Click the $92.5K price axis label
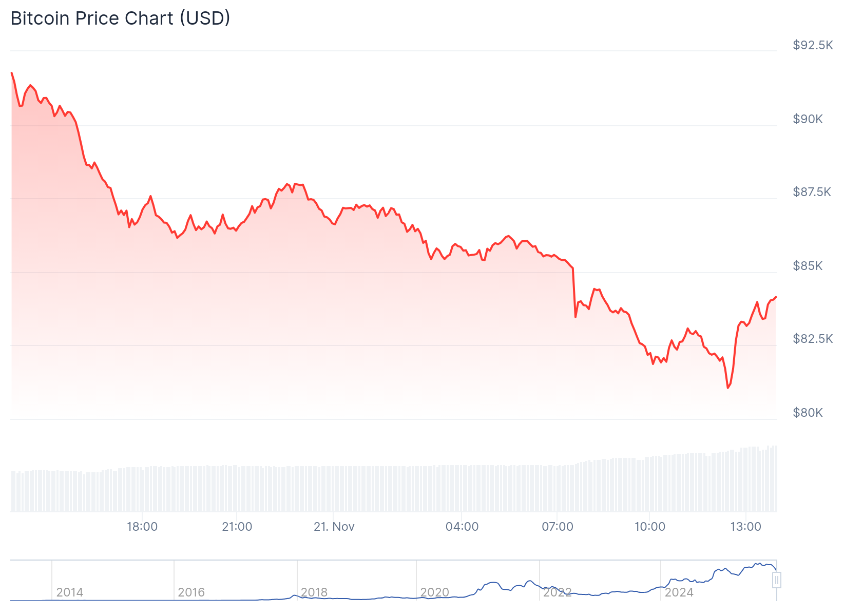Image resolution: width=844 pixels, height=616 pixels. tap(813, 45)
